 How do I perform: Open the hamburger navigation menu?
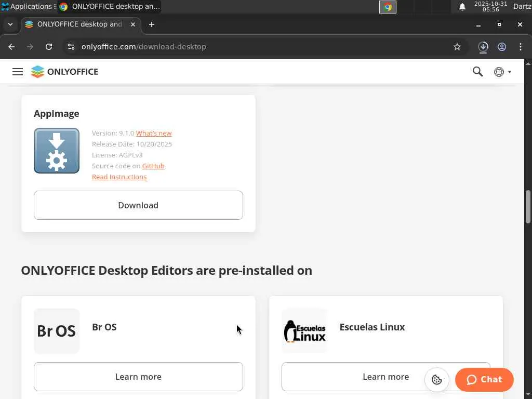(18, 72)
